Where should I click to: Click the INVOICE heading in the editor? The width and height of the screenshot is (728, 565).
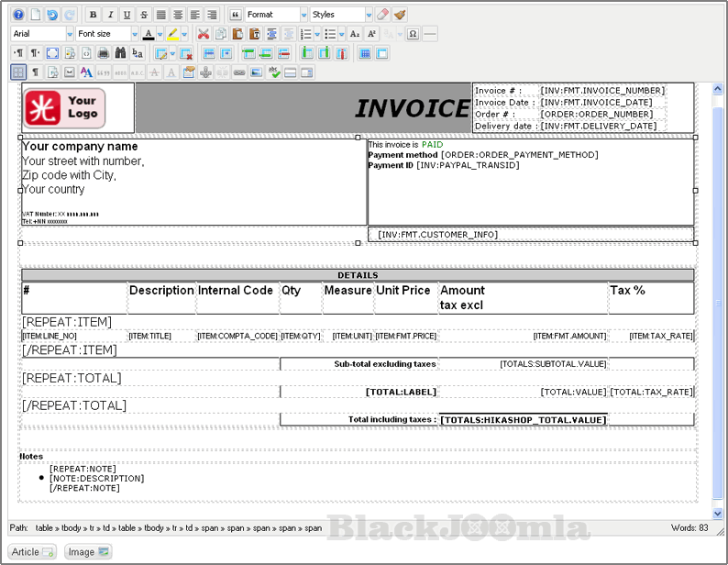coord(412,108)
